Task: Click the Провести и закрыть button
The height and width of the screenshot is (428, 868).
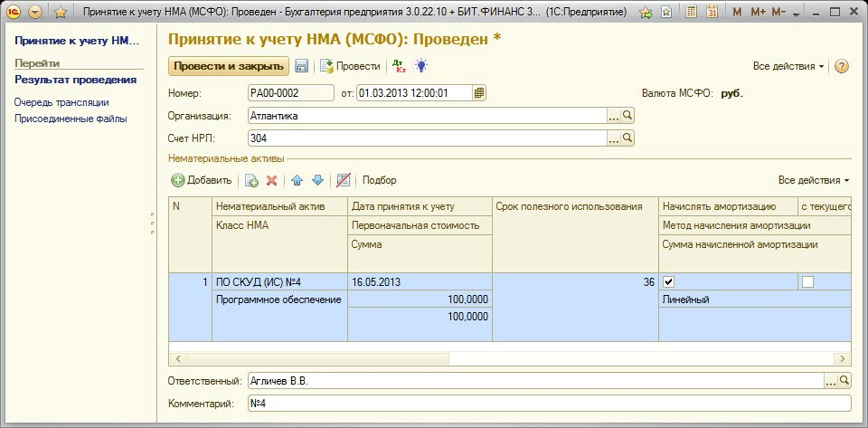Action: pos(228,66)
